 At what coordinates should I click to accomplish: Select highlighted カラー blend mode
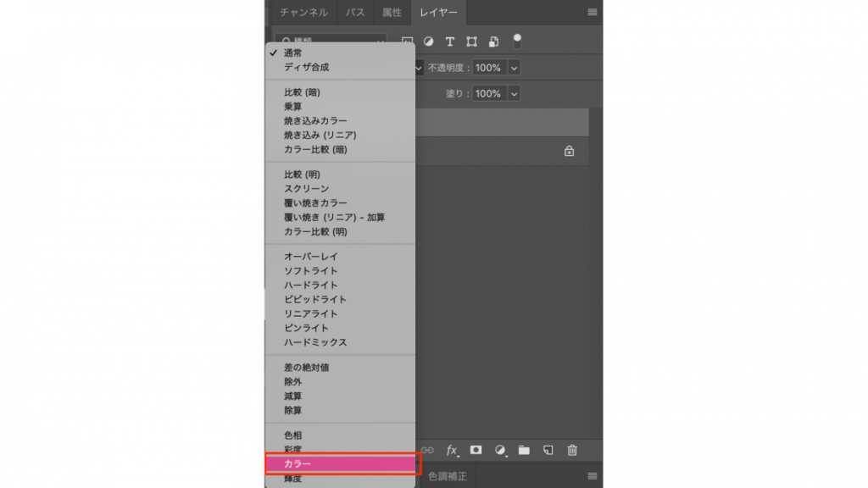[340, 463]
